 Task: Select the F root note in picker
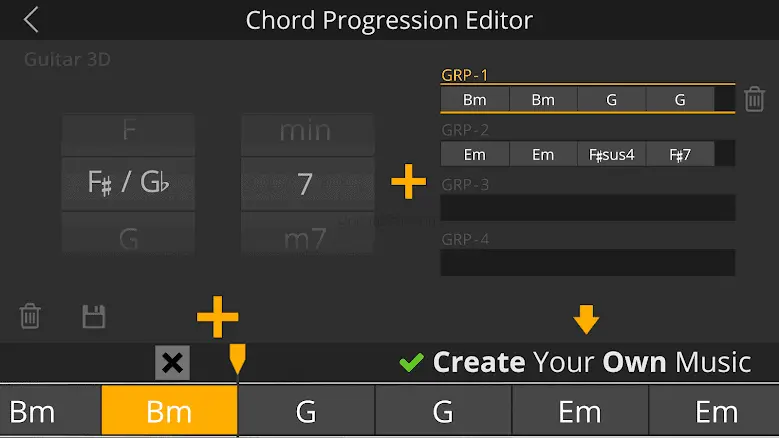tap(128, 131)
